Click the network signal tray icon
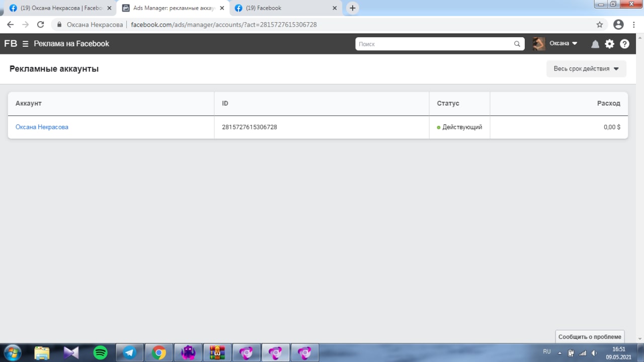Image resolution: width=644 pixels, height=362 pixels. point(583,353)
